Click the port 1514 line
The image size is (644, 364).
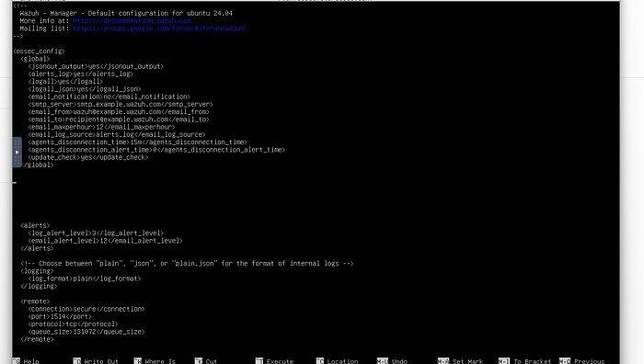tap(60, 317)
